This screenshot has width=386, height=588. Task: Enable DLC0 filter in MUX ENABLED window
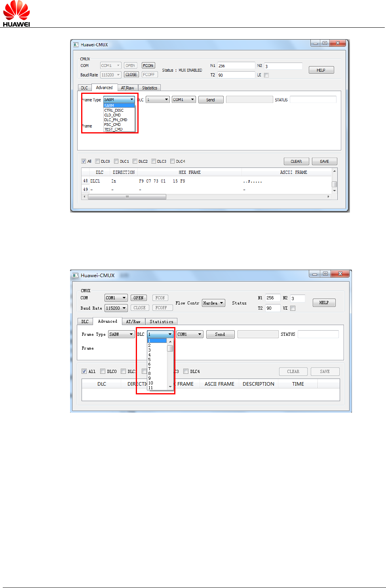97,161
